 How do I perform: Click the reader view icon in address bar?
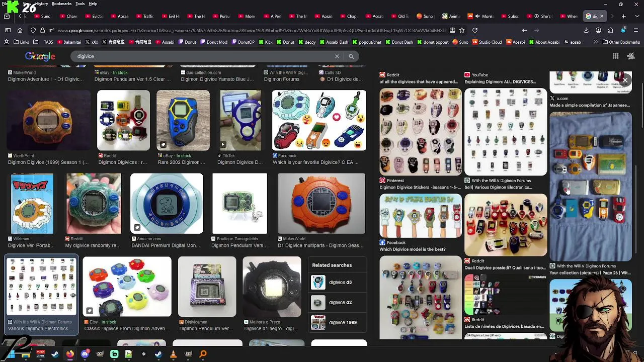click(452, 30)
